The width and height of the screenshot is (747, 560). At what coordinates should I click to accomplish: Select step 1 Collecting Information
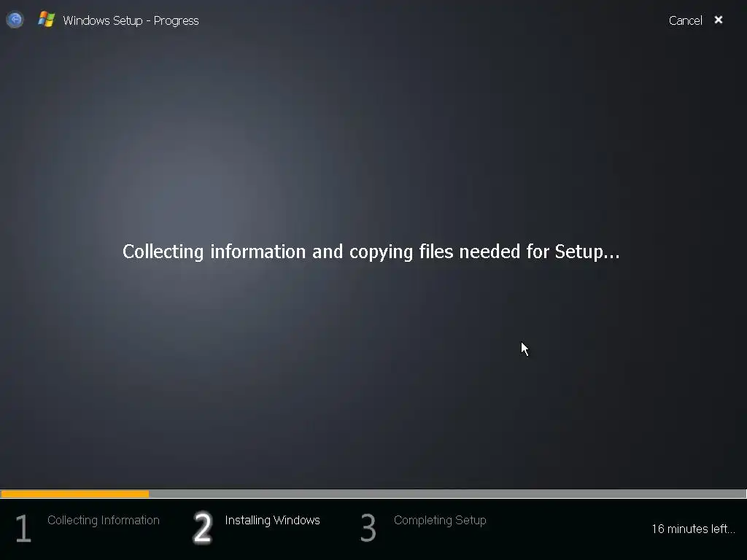[x=104, y=520]
